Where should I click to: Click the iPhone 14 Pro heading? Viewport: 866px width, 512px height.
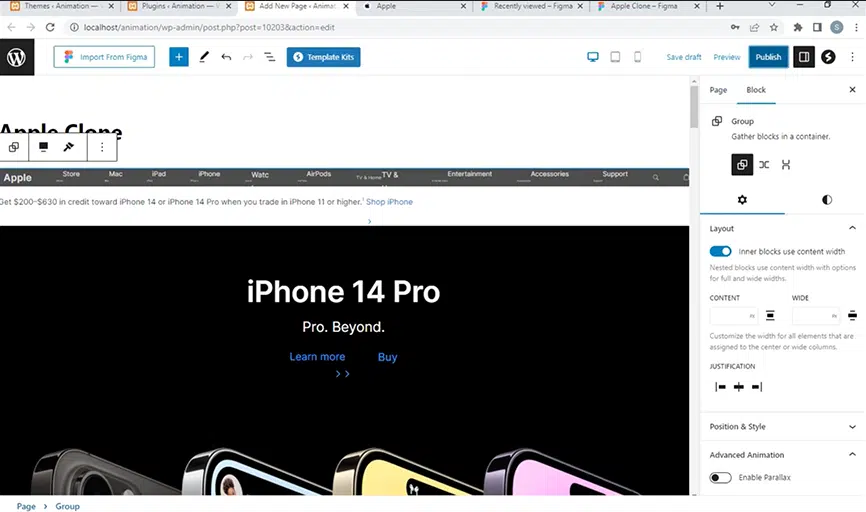(x=343, y=291)
